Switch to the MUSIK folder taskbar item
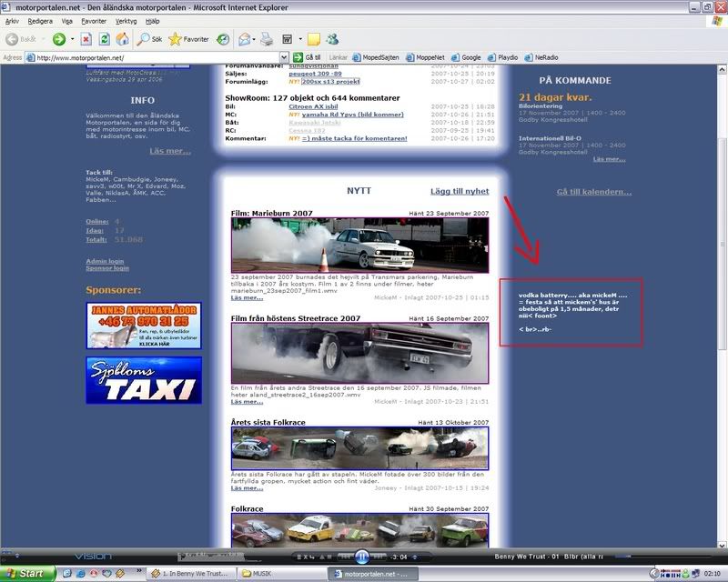This screenshot has height=582, width=728. point(281,574)
